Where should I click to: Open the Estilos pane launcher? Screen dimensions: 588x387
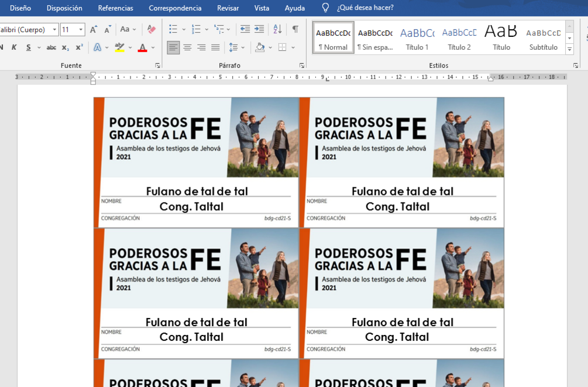576,66
